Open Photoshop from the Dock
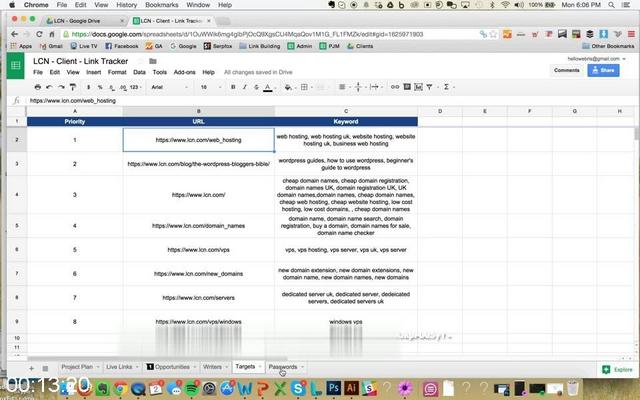Image resolution: width=640 pixels, height=400 pixels. (x=333, y=388)
